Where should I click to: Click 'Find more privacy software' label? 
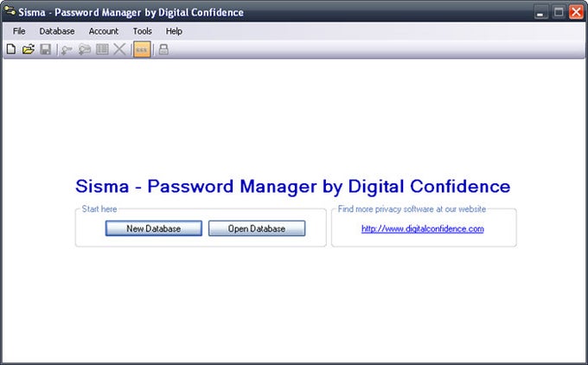coord(412,209)
